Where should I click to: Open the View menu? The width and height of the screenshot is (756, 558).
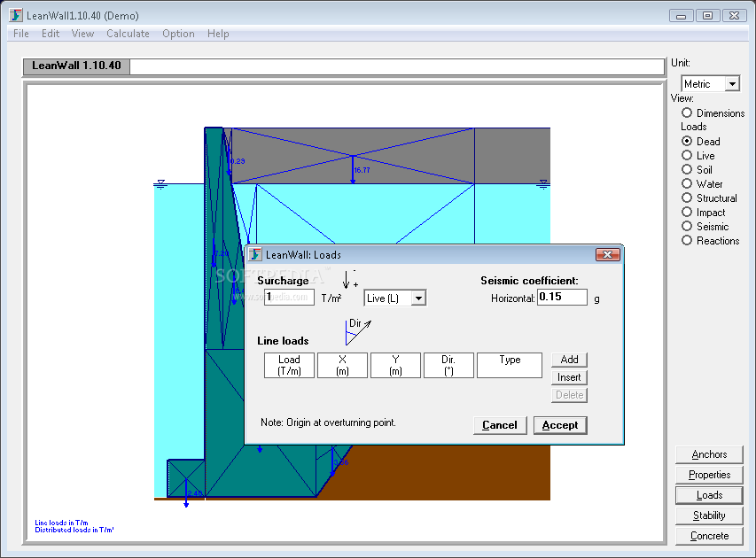coord(82,34)
